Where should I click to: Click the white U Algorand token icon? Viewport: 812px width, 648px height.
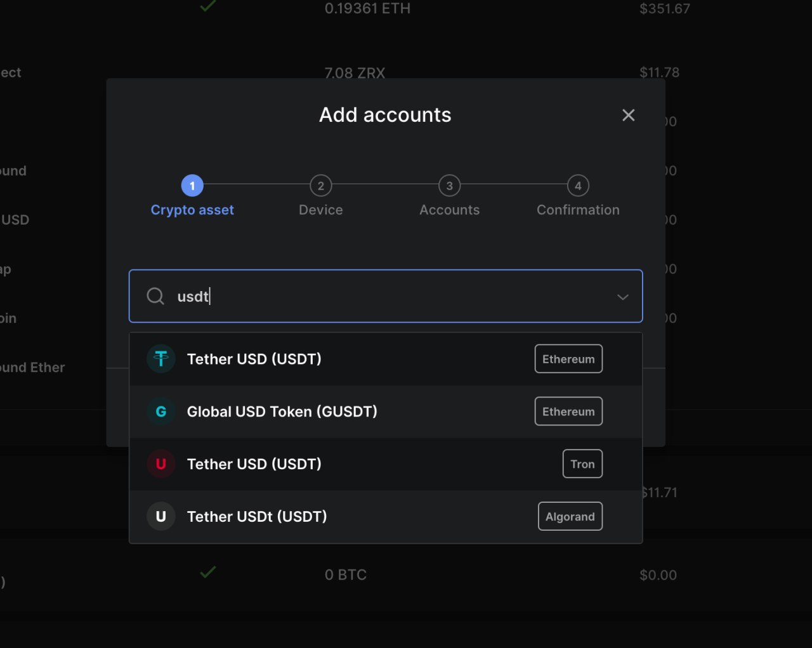(161, 517)
